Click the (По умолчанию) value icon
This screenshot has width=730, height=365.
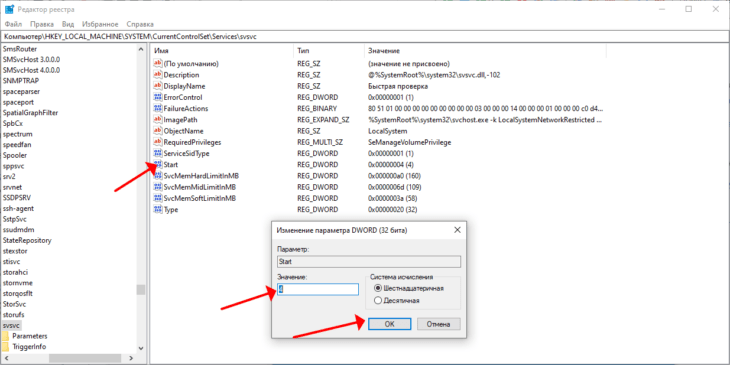[157, 63]
